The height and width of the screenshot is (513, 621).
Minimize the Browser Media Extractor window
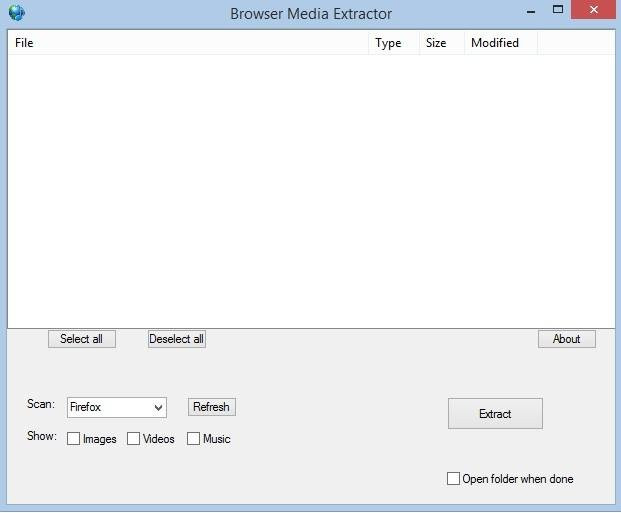[x=531, y=11]
